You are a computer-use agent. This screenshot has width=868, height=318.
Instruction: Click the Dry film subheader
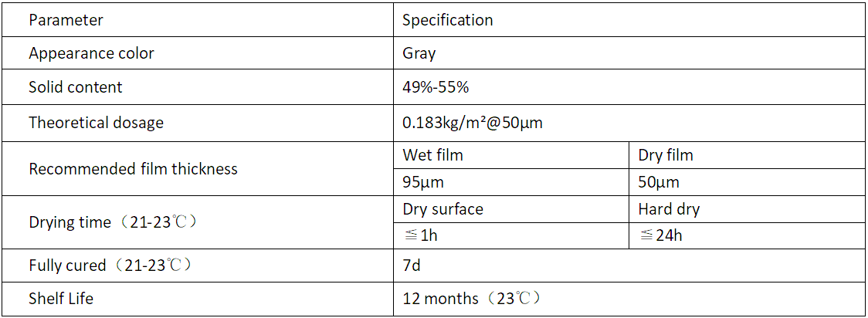(x=748, y=155)
